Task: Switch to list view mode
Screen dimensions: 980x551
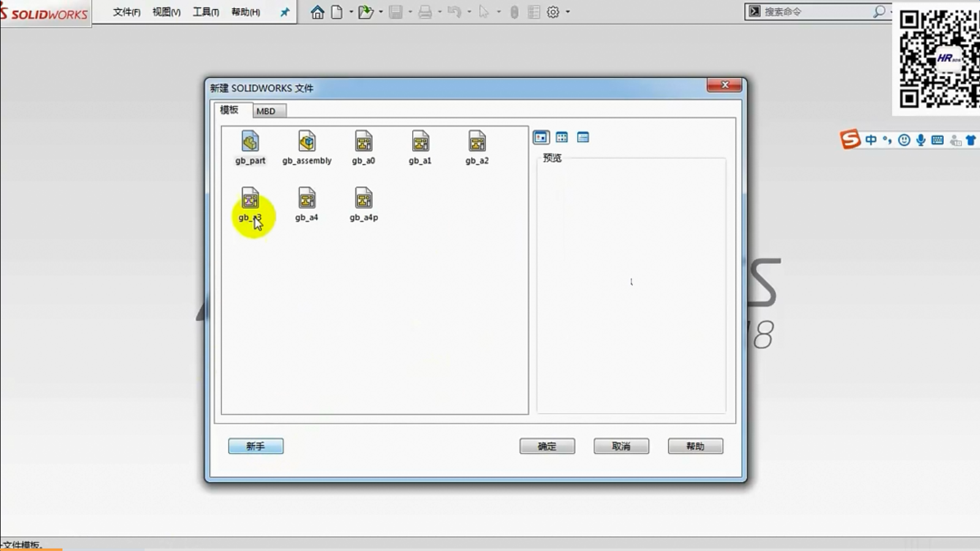Action: 562,138
